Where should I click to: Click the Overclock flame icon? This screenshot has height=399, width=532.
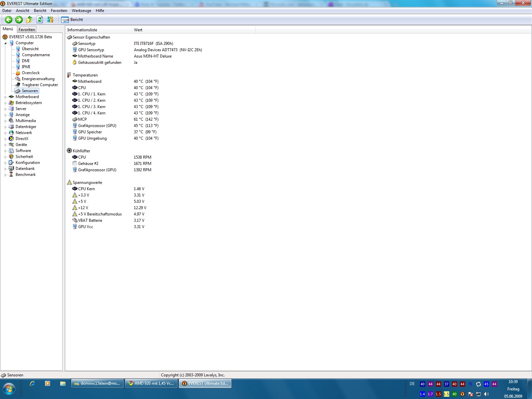pyautogui.click(x=18, y=73)
